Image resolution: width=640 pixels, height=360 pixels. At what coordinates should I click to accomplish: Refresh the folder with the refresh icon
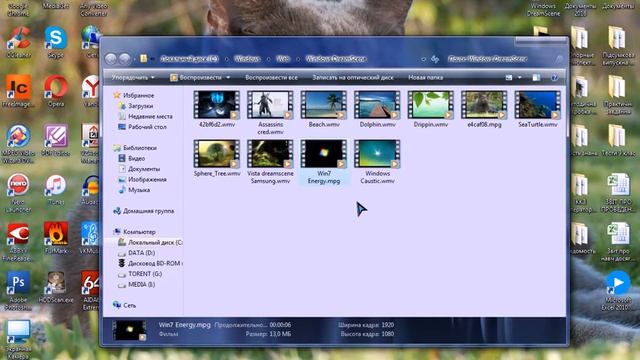pyautogui.click(x=435, y=59)
